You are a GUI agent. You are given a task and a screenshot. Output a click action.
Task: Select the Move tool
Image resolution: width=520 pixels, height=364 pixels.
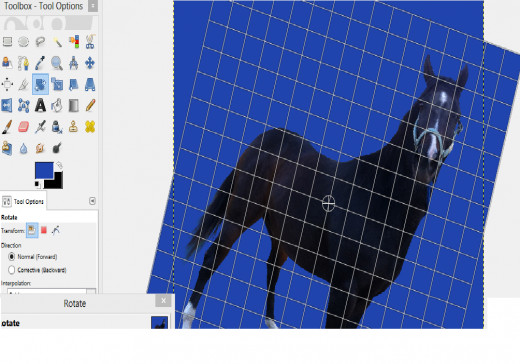point(90,63)
